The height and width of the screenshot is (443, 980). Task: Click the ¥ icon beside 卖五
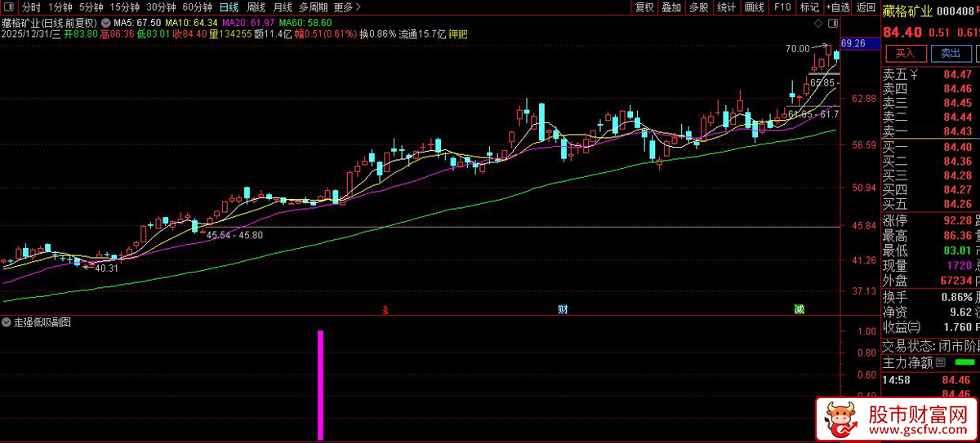tap(915, 74)
